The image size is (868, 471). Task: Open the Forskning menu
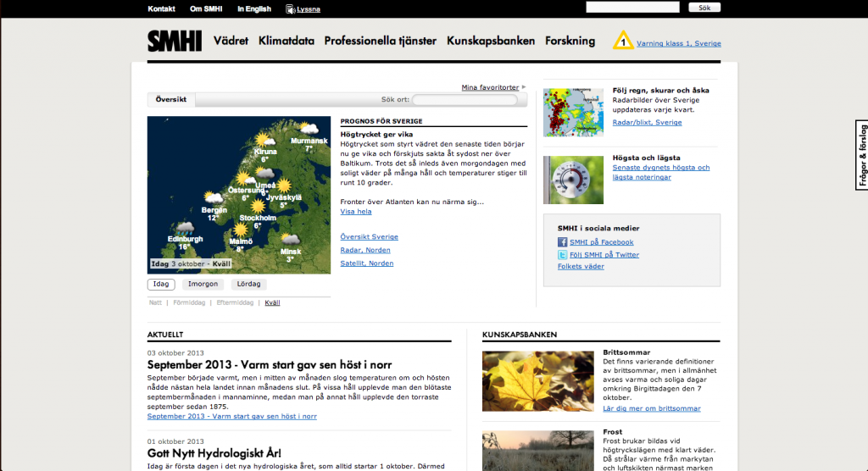pyautogui.click(x=570, y=41)
